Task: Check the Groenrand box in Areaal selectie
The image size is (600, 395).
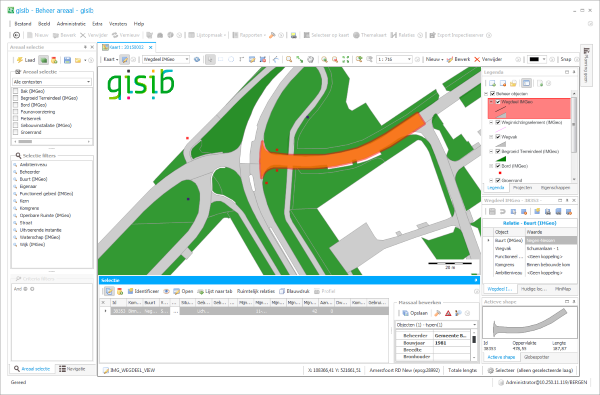Action: pos(16,132)
